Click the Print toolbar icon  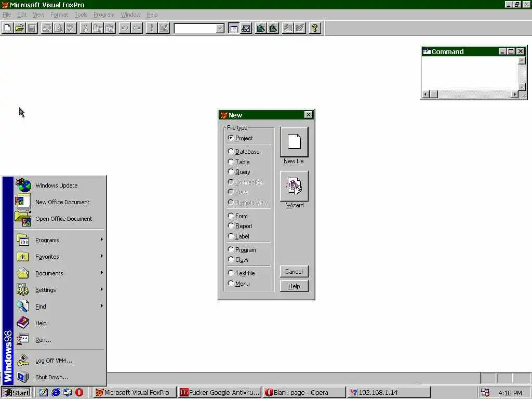tap(46, 28)
